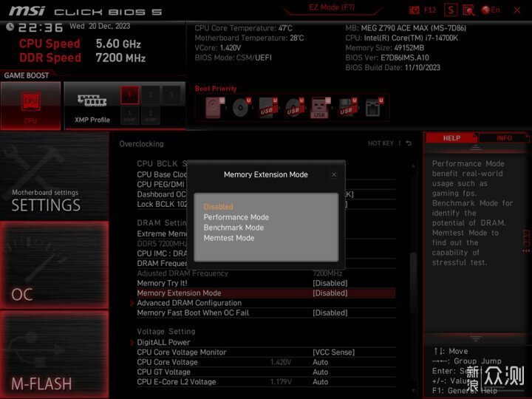Click the XMP Profile memory icon
Image resolution: width=532 pixels, height=399 pixels.
(x=92, y=100)
